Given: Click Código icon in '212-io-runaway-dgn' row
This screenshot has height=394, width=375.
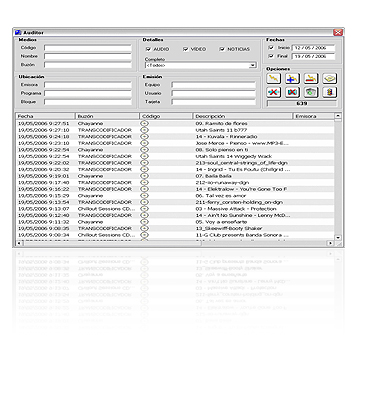Looking at the screenshot, I should (145, 182).
